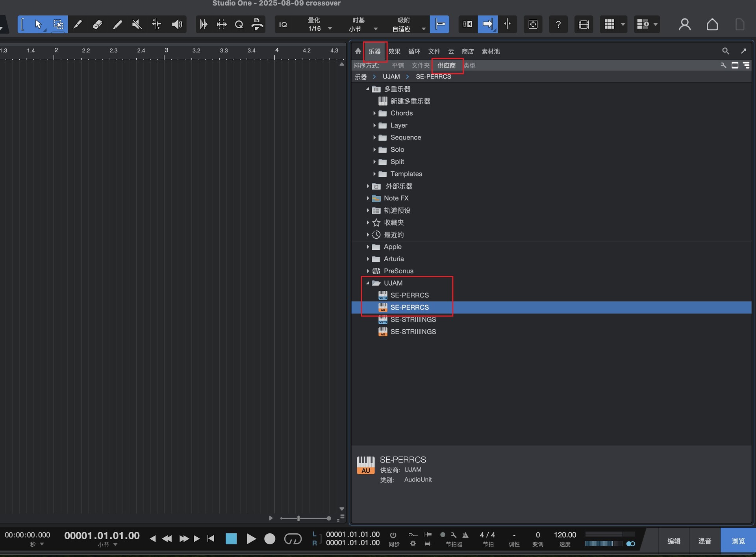The width and height of the screenshot is (756, 557).
Task: Click the Stop button in transport
Action: click(231, 539)
